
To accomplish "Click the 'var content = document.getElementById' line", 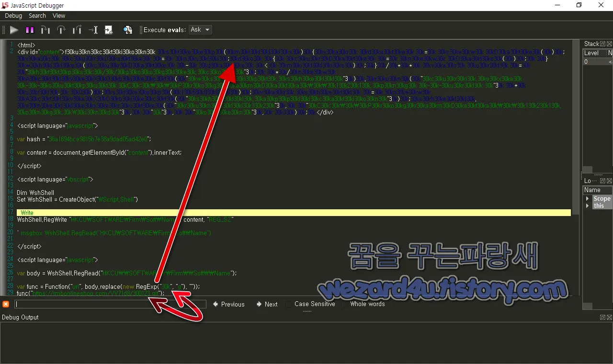I will [99, 152].
